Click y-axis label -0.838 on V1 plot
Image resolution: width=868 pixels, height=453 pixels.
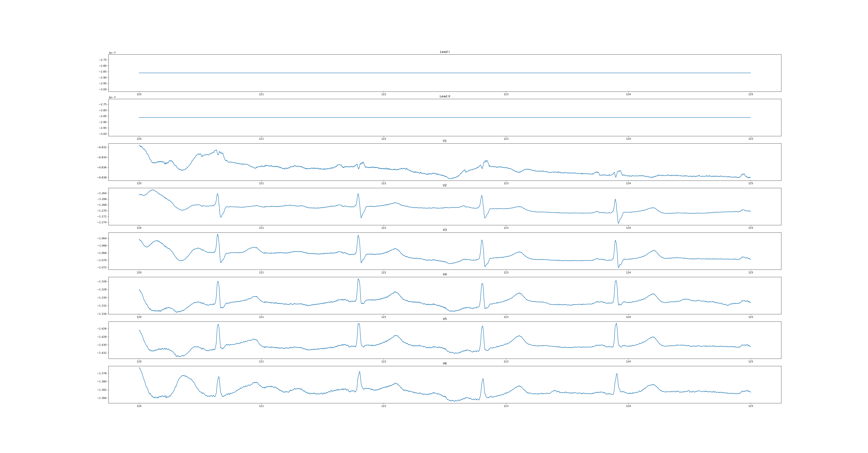coord(102,178)
